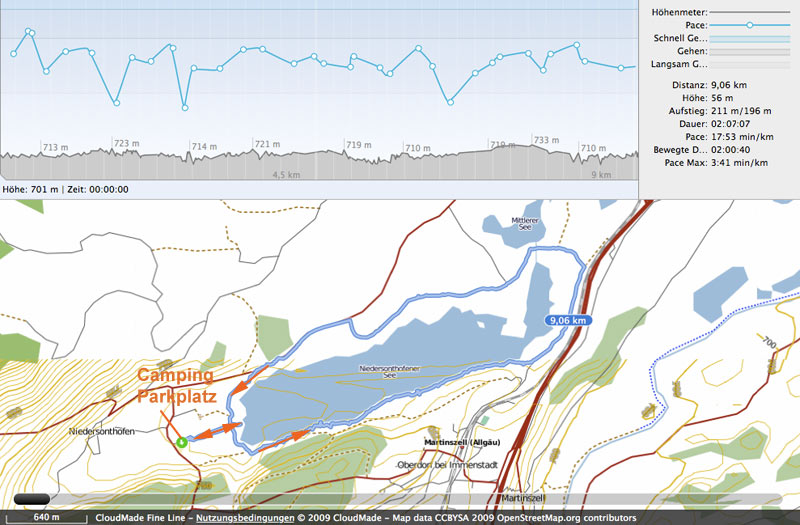The height and width of the screenshot is (525, 800).
Task: Select the Pace 17:53 min/km value
Action: 742,137
